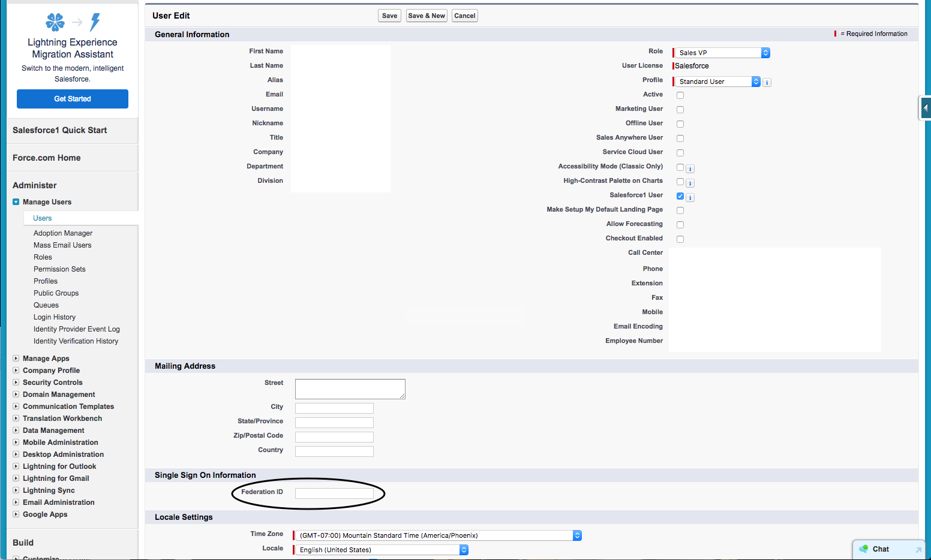Click the Cancel button
Image resolution: width=931 pixels, height=560 pixels.
click(x=465, y=16)
